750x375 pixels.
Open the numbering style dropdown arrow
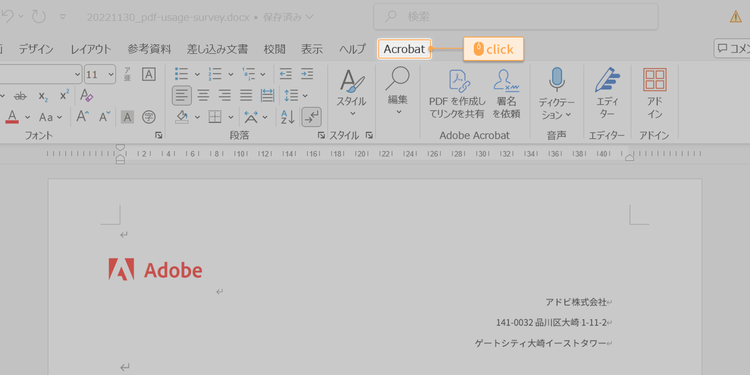[230, 75]
